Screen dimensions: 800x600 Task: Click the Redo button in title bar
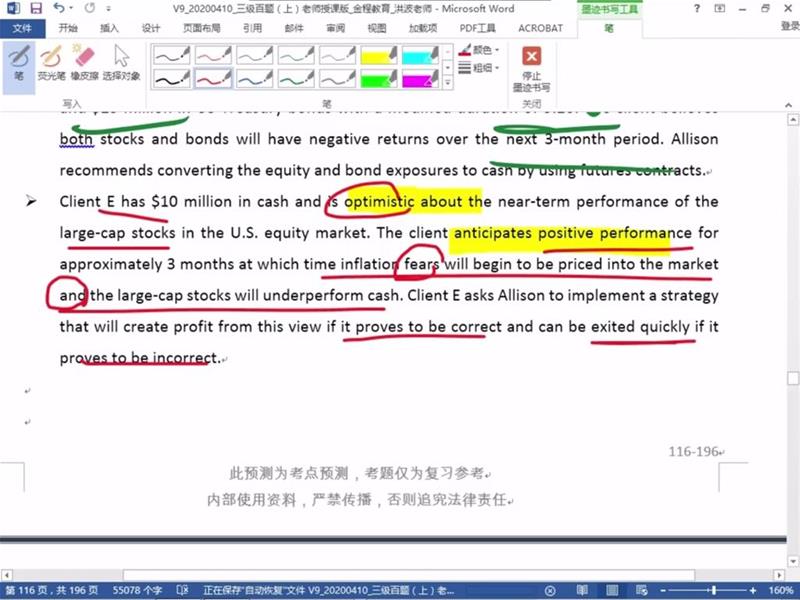[x=90, y=8]
